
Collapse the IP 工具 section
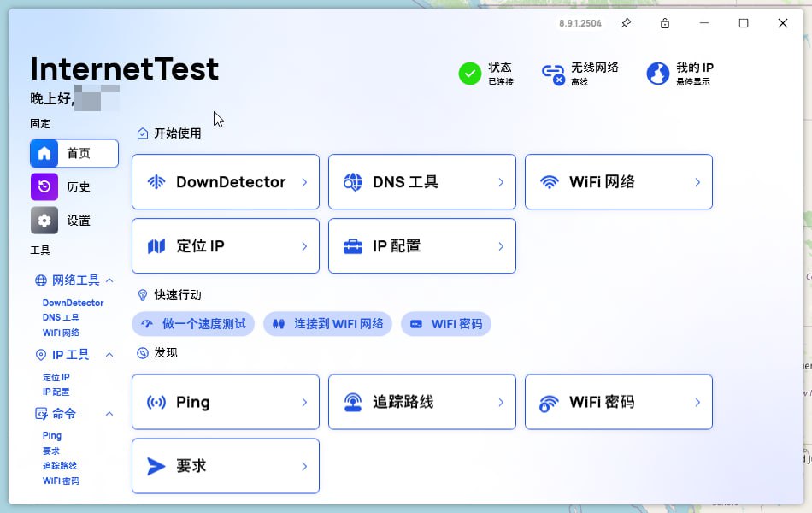coord(109,353)
